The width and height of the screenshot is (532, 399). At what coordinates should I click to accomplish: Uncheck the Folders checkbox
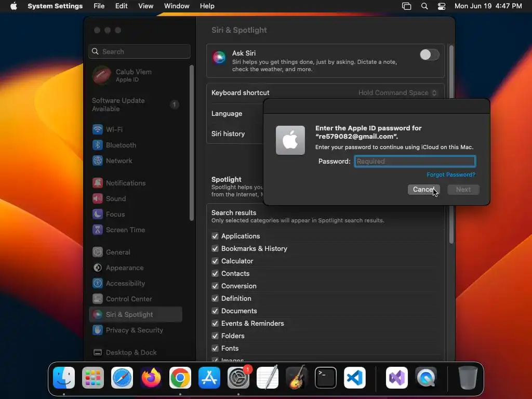(215, 336)
